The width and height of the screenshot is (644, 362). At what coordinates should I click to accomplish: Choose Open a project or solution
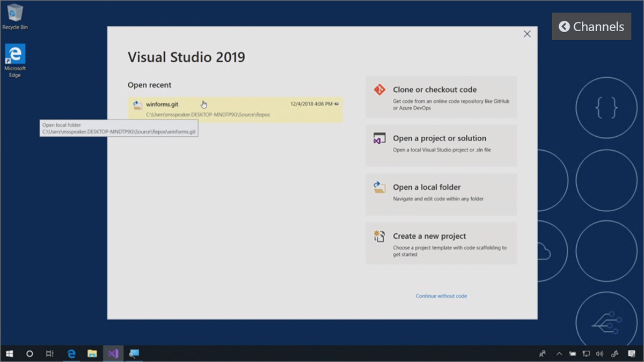point(441,145)
